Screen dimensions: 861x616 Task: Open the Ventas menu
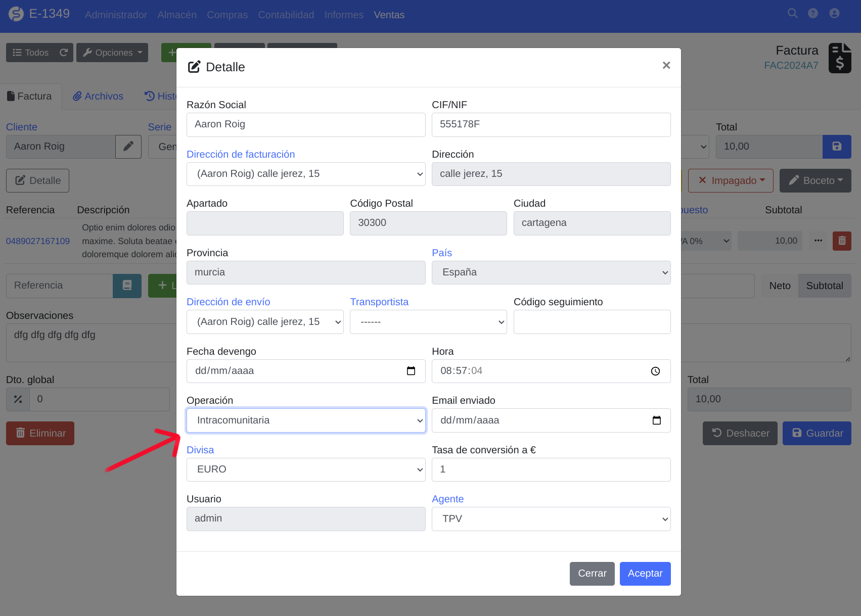pos(389,15)
